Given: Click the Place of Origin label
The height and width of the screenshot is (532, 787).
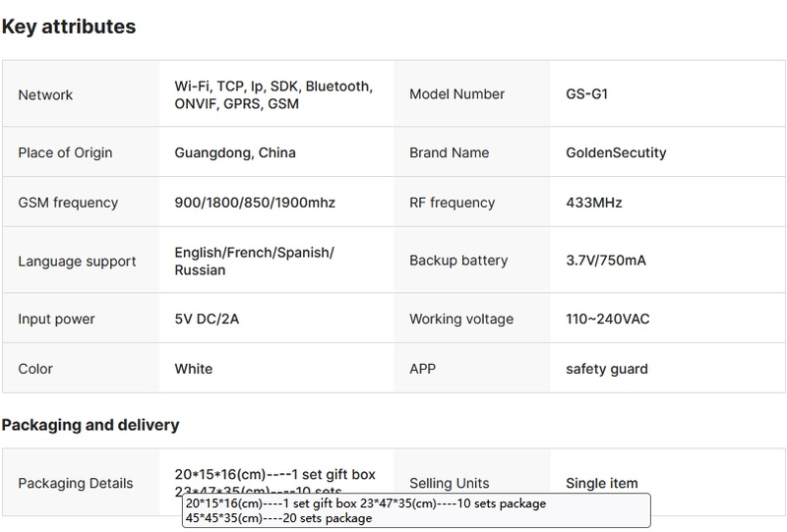Looking at the screenshot, I should [x=65, y=152].
